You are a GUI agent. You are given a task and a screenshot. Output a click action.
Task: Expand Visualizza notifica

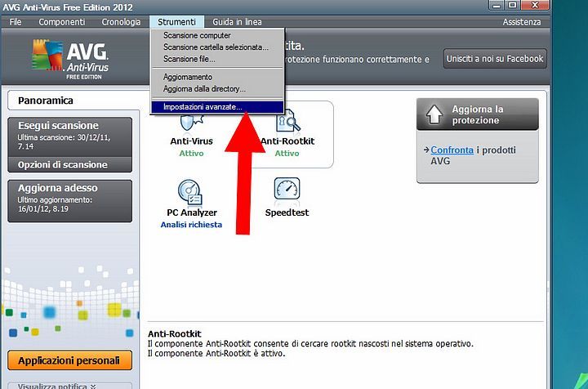[69, 386]
